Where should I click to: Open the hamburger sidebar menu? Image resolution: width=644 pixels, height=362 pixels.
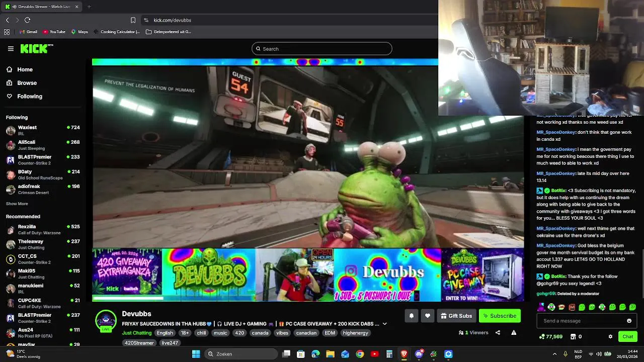tap(11, 49)
